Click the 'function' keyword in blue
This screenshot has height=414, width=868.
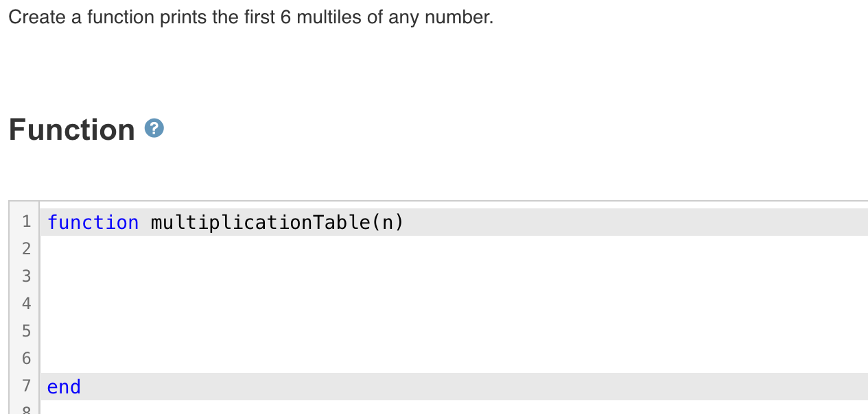[93, 221]
